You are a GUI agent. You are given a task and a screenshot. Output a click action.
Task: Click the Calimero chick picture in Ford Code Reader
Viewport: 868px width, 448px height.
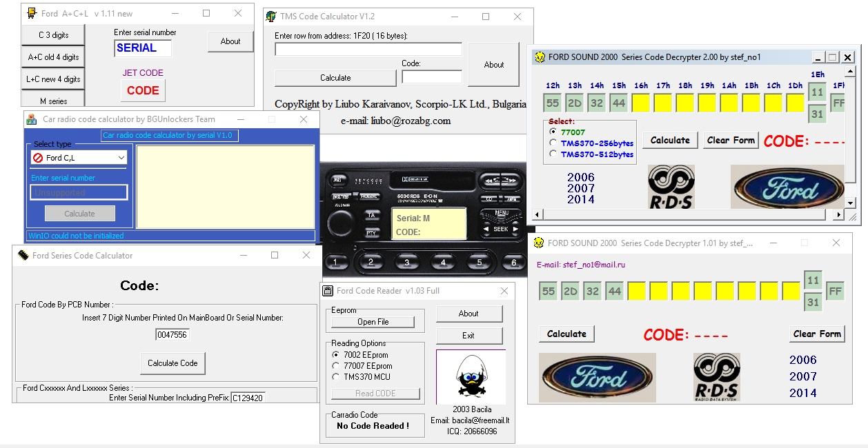click(x=471, y=377)
